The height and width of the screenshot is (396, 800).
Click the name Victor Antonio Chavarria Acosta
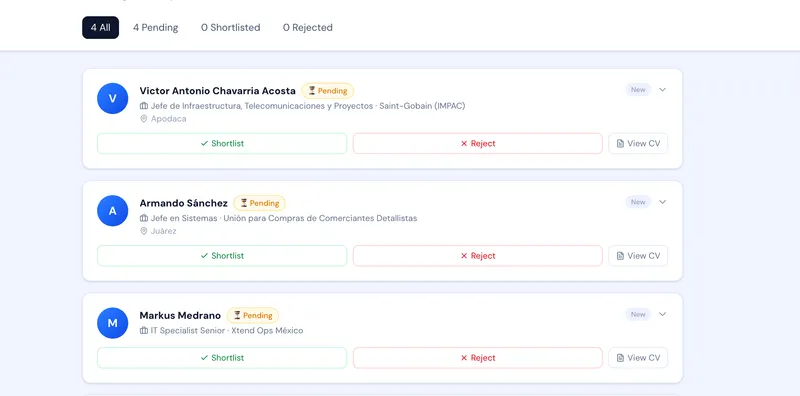click(x=217, y=91)
